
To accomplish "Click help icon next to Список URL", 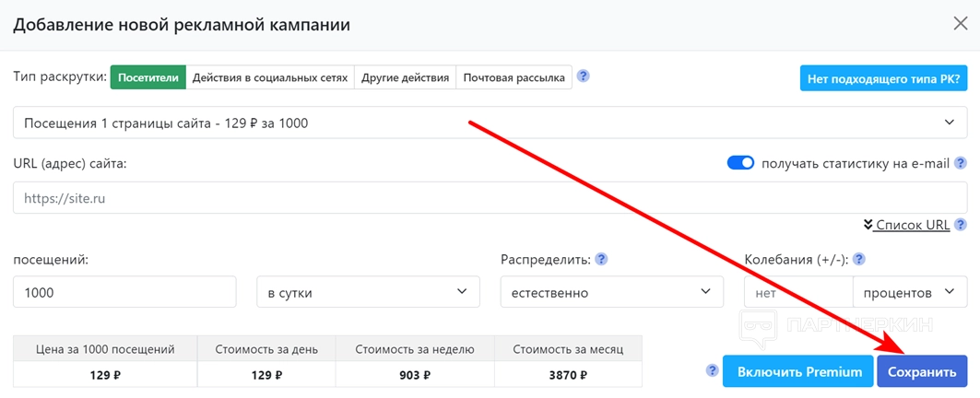I will coord(961,225).
